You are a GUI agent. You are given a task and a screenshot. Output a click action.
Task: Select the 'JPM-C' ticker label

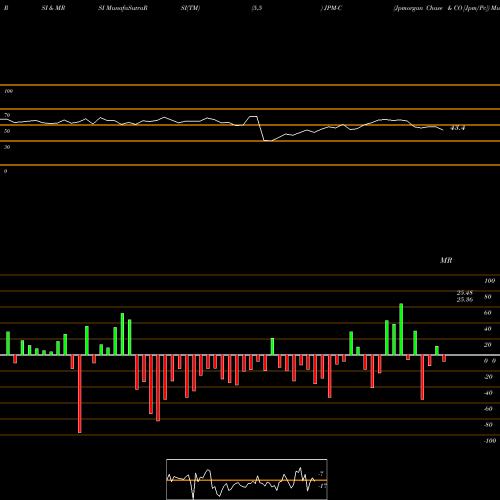click(333, 8)
